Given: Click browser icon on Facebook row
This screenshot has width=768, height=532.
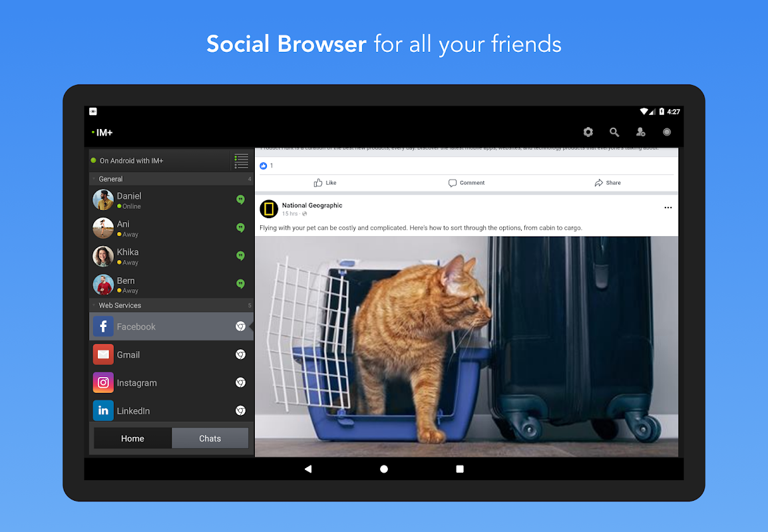Looking at the screenshot, I should coord(240,327).
